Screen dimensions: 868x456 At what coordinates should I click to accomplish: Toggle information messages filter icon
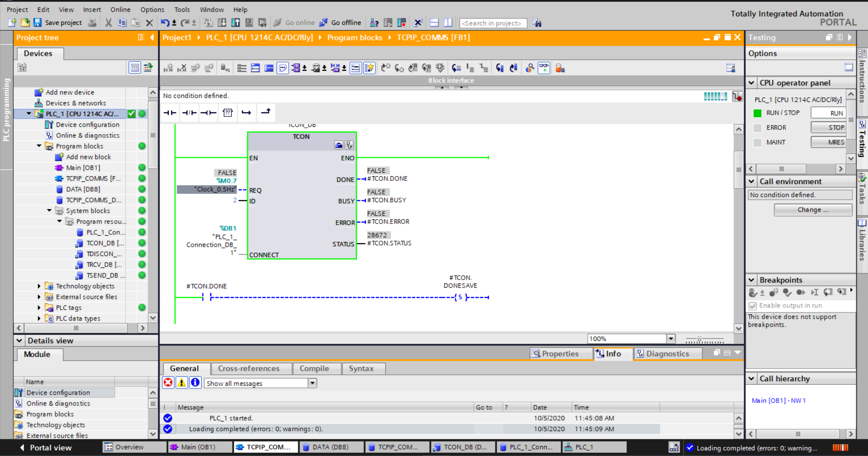coord(195,383)
